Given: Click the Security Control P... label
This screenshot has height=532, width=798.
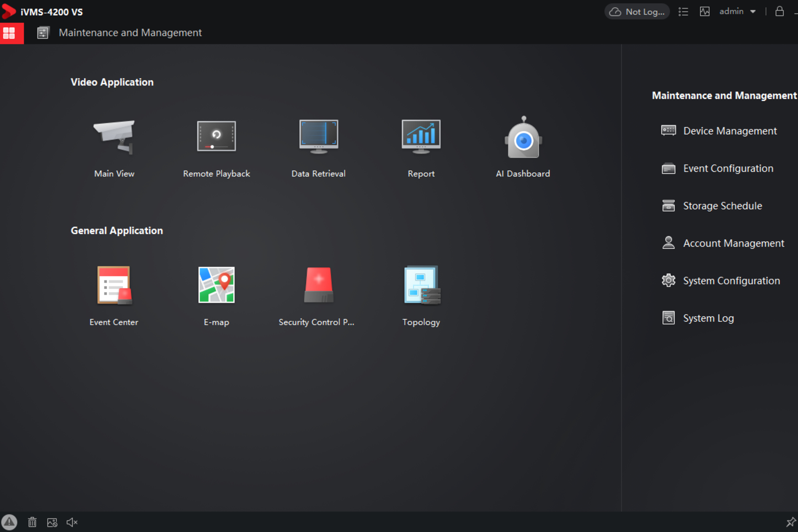Looking at the screenshot, I should (x=316, y=322).
